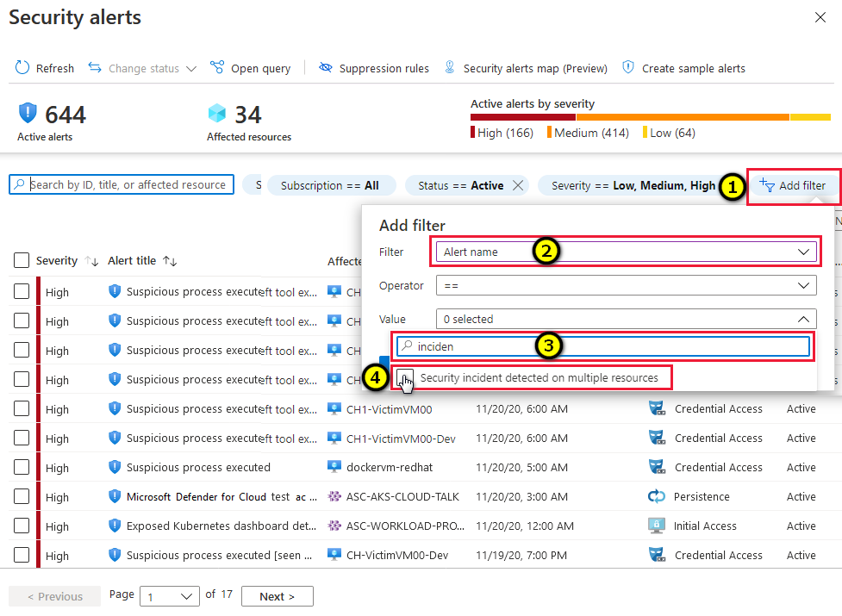Click Refresh in the toolbar
Screen dimensions: 842x616
45,68
